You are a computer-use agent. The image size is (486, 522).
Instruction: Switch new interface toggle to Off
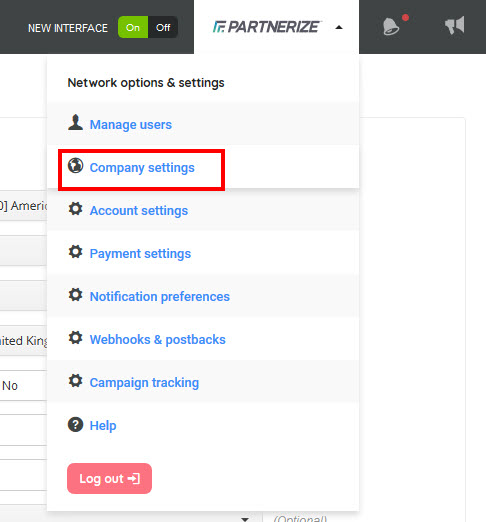coord(163,27)
